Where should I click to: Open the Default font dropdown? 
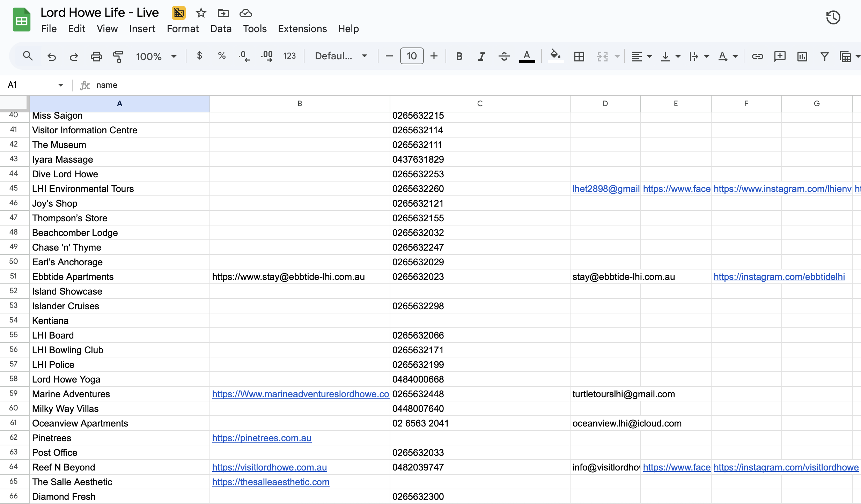coord(341,56)
